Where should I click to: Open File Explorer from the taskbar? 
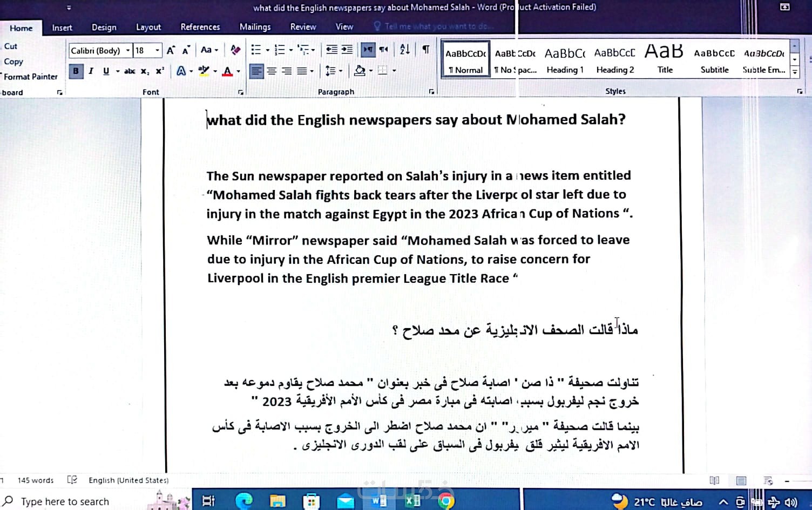[278, 501]
